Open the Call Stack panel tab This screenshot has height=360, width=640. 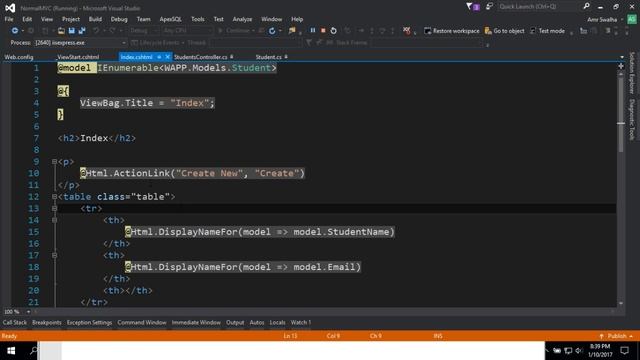coord(15,322)
